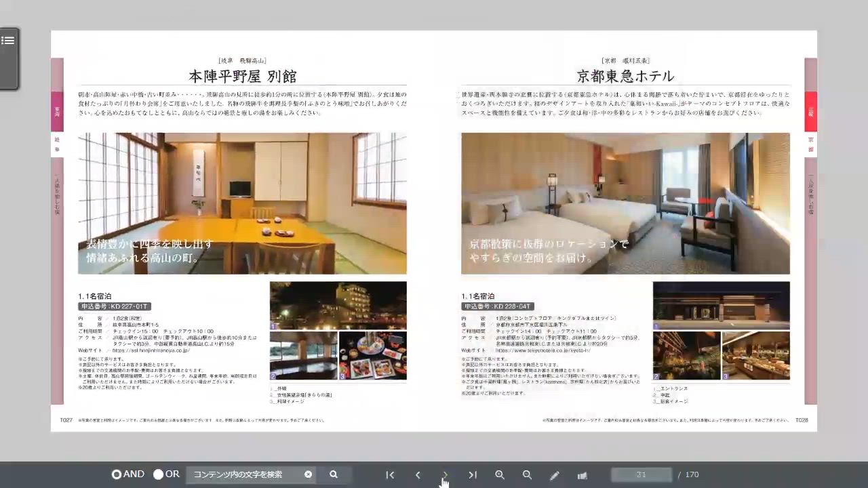Open the pen annotation tool

click(554, 474)
